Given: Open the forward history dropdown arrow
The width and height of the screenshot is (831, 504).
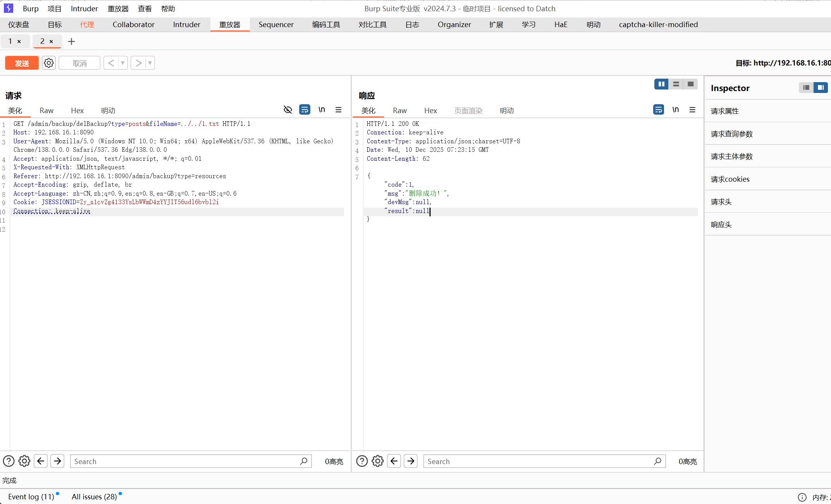Looking at the screenshot, I should click(x=150, y=63).
